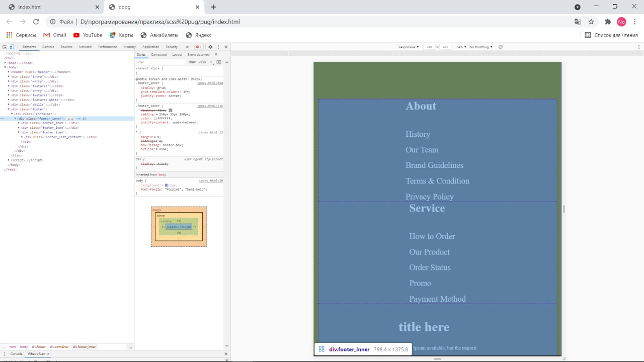Screen dimensions: 644x362
Task: Open Event Listeners tab
Action: click(x=199, y=54)
